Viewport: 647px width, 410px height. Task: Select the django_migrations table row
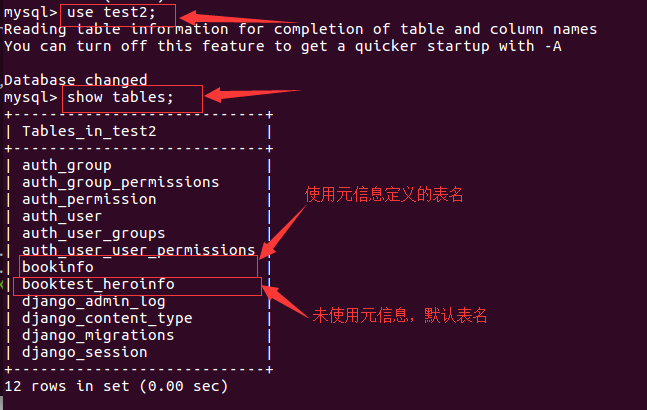tap(98, 335)
